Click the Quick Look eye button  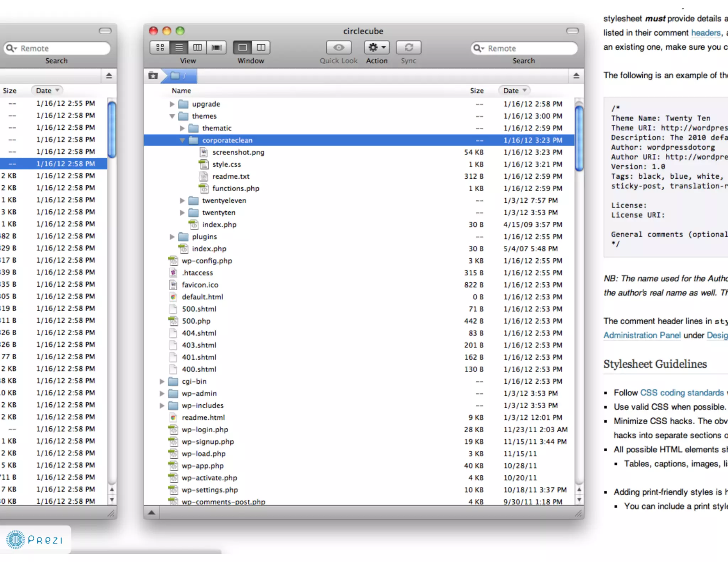[x=339, y=48]
